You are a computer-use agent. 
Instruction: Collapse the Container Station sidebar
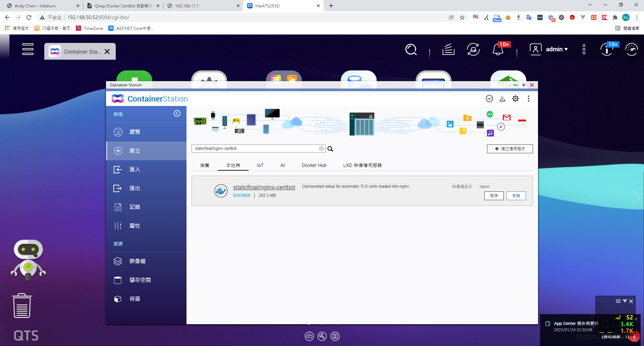(x=177, y=113)
